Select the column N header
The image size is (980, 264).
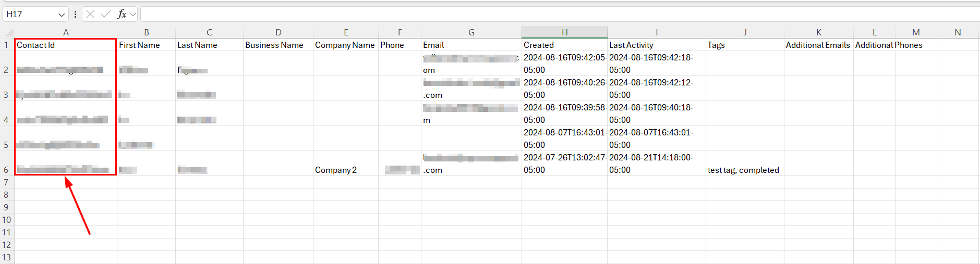pos(958,32)
